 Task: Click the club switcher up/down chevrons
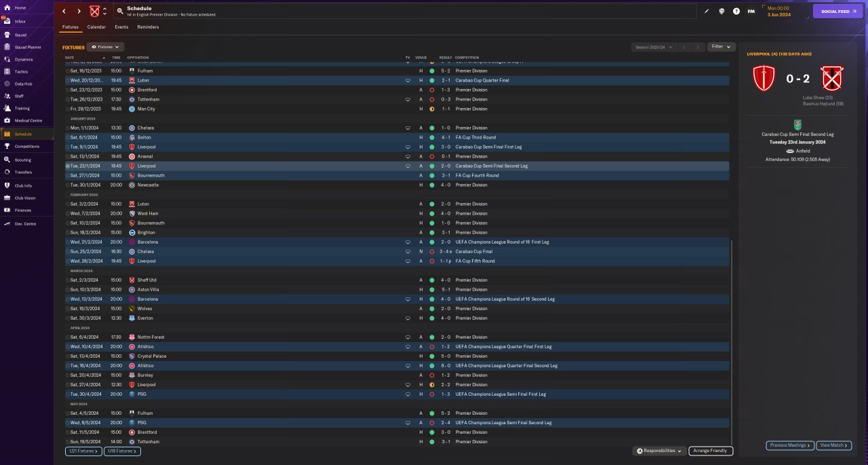pos(104,11)
